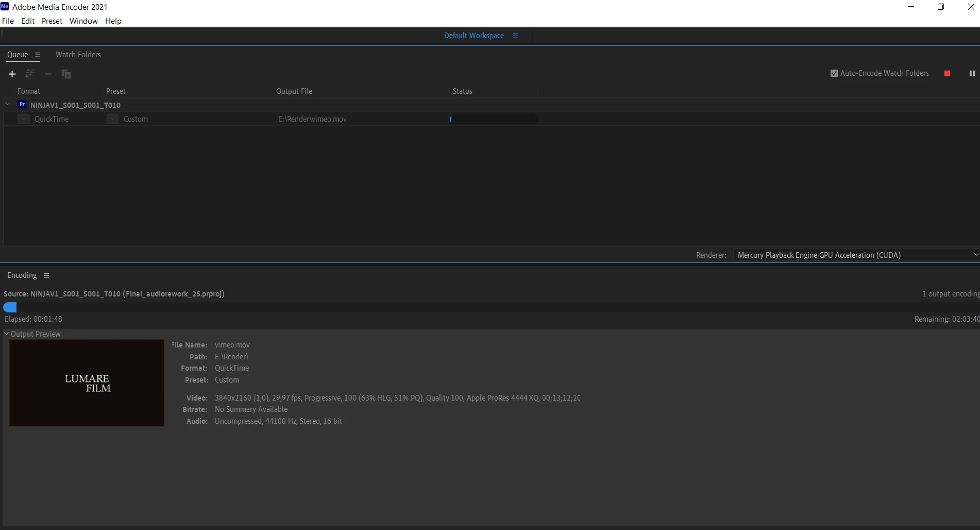This screenshot has width=980, height=530.
Task: Click the Status column header
Action: (463, 91)
